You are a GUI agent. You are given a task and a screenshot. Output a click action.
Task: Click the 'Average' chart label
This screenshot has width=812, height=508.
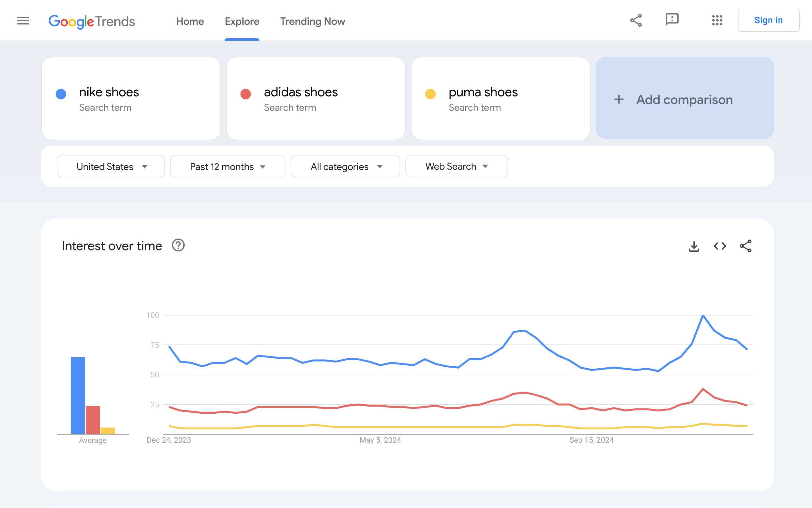pos(93,440)
